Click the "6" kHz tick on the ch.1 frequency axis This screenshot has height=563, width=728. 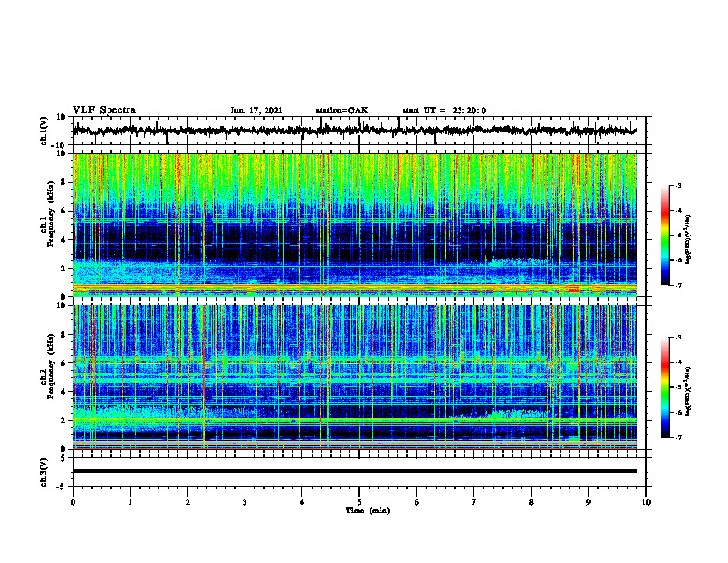[x=63, y=211]
